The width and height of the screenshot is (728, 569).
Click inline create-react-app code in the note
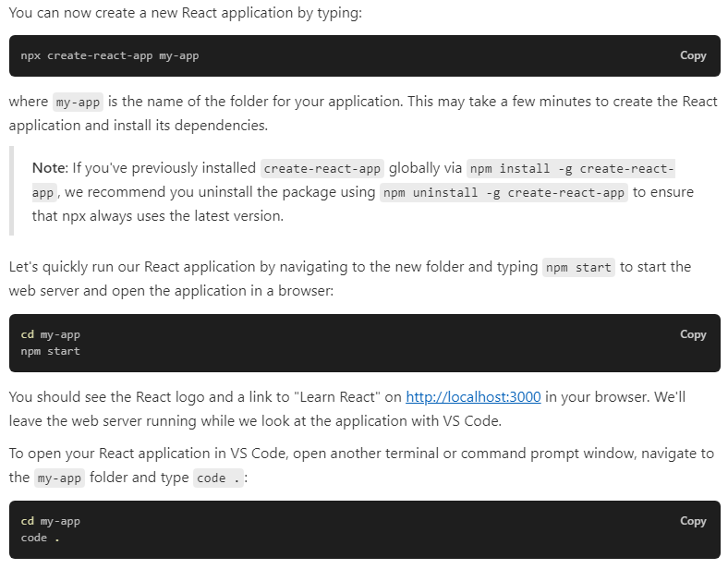(322, 168)
